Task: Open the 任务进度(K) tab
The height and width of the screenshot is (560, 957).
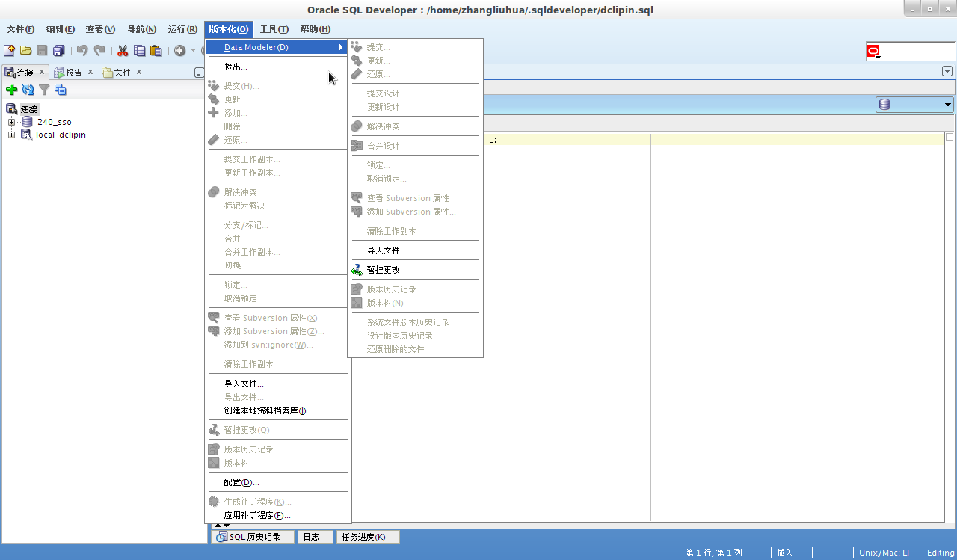Action: point(367,537)
